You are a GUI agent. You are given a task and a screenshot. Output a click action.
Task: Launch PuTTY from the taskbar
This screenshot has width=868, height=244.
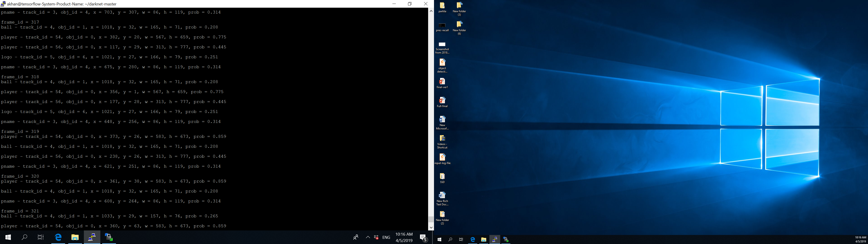pos(92,237)
